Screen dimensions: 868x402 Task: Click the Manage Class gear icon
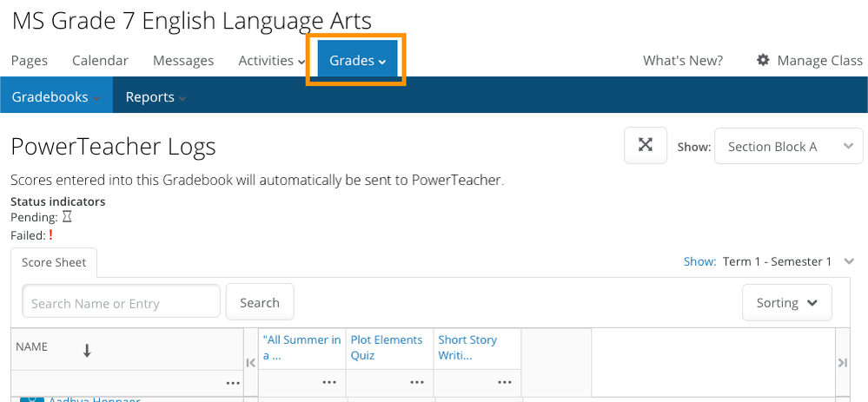(763, 60)
